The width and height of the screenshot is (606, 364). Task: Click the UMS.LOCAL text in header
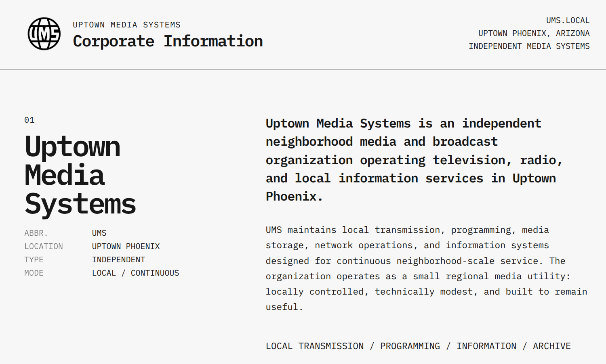pos(568,20)
